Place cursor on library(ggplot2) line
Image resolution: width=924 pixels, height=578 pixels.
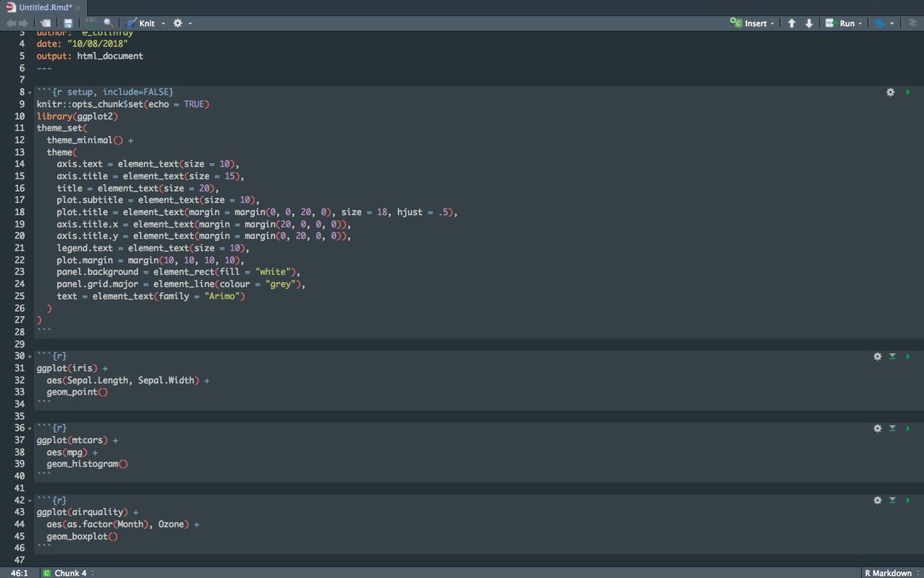pos(77,116)
